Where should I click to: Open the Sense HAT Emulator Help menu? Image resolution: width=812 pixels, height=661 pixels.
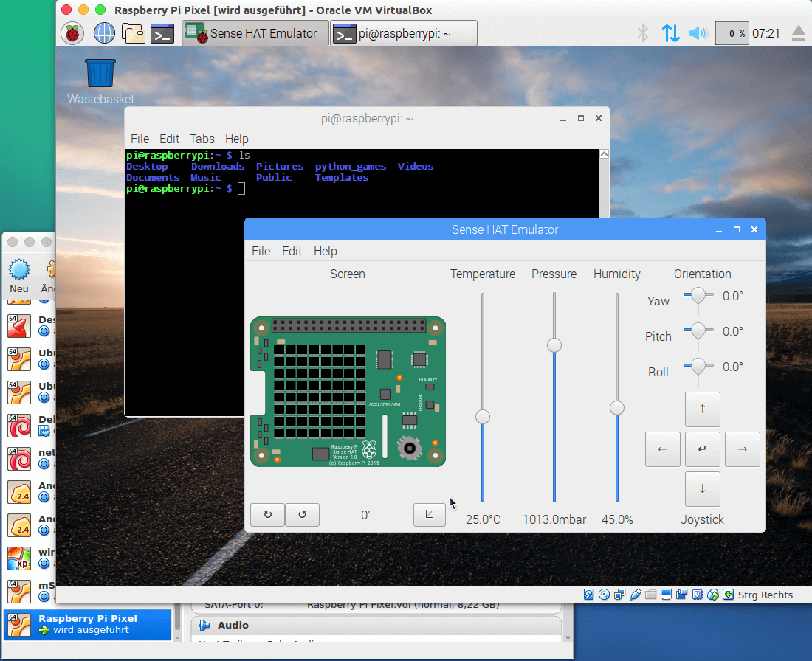(326, 251)
